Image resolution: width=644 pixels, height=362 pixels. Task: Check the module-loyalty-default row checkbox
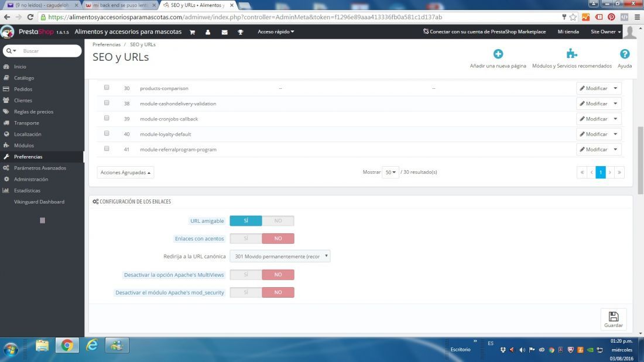click(107, 133)
